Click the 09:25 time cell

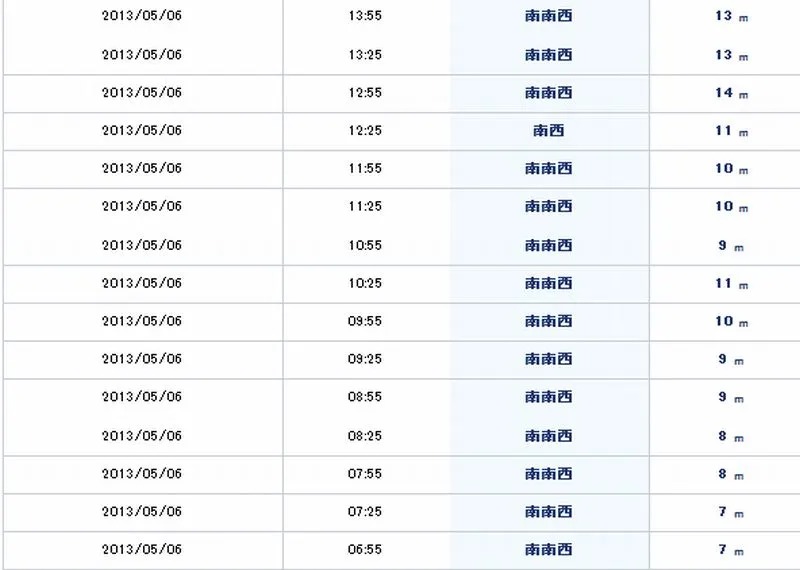pos(366,360)
